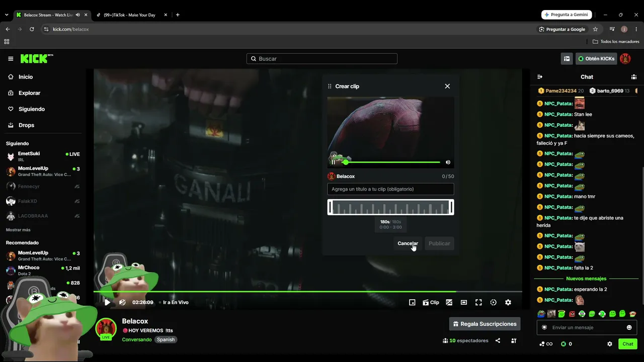Toggle the chat overlay on video
Viewport: 644px width, 362px height.
tap(449, 302)
